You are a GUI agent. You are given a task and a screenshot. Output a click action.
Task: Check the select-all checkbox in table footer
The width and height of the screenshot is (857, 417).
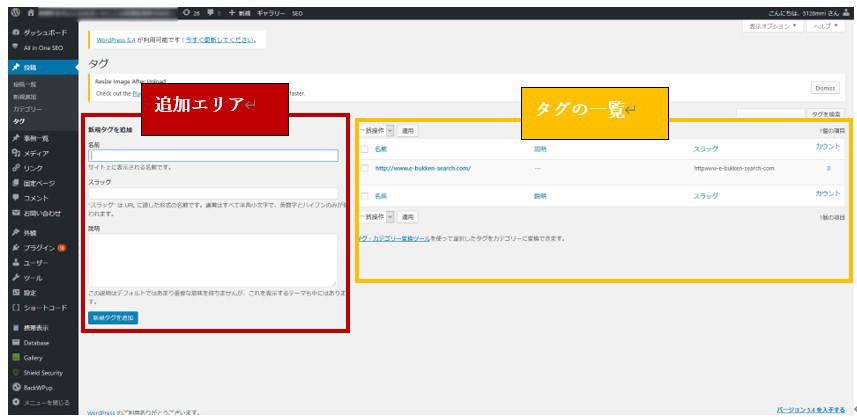coord(365,196)
